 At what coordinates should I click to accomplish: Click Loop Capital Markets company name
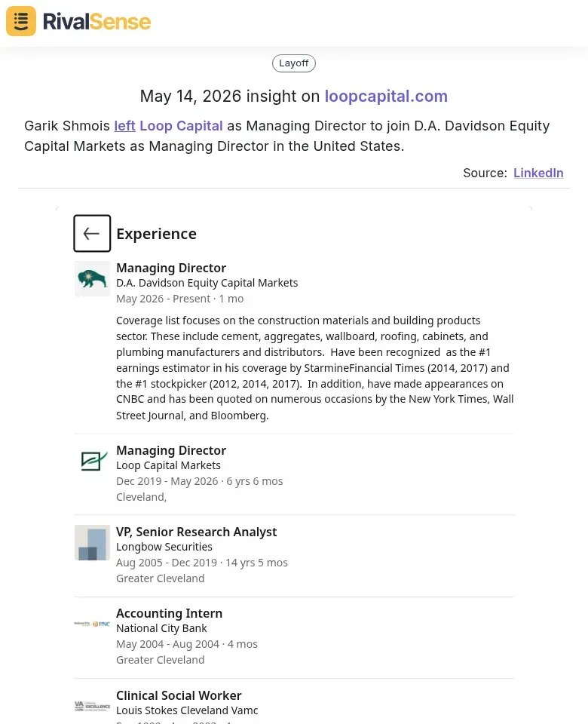coord(168,465)
